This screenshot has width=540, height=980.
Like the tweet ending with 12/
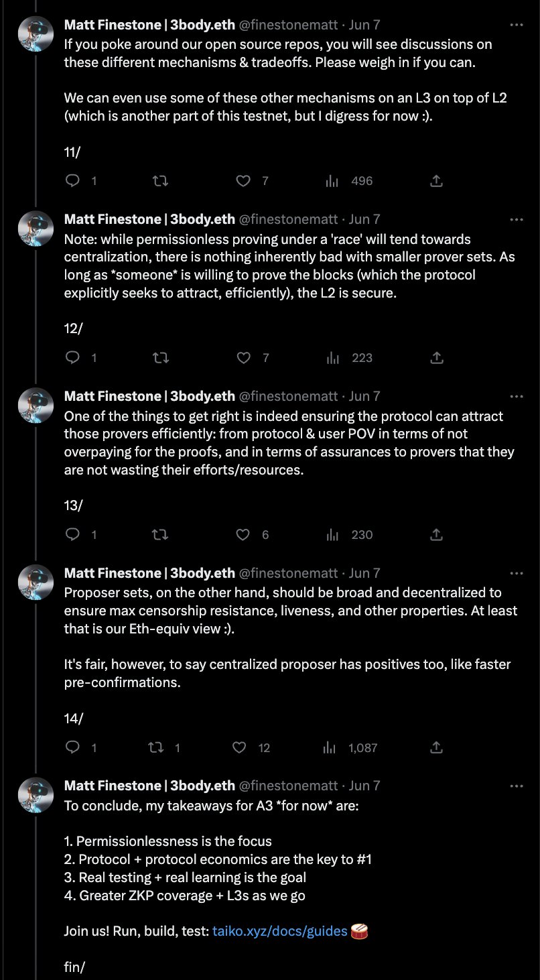tap(245, 358)
